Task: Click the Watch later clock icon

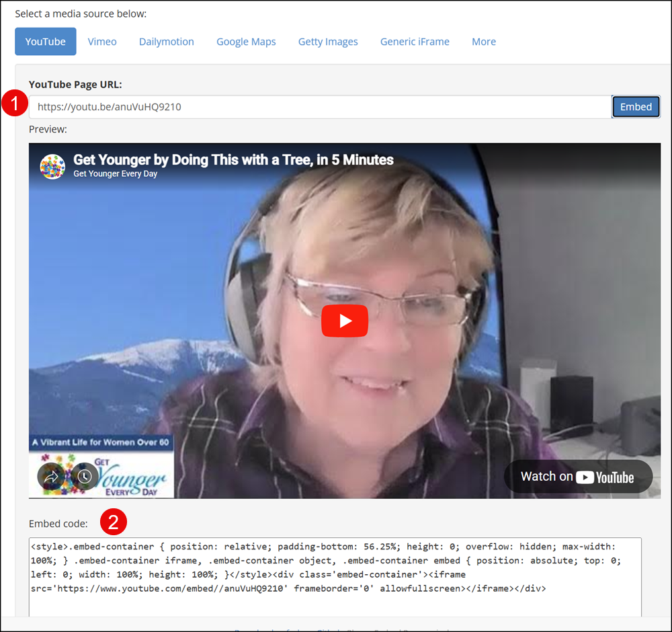Action: [x=85, y=477]
